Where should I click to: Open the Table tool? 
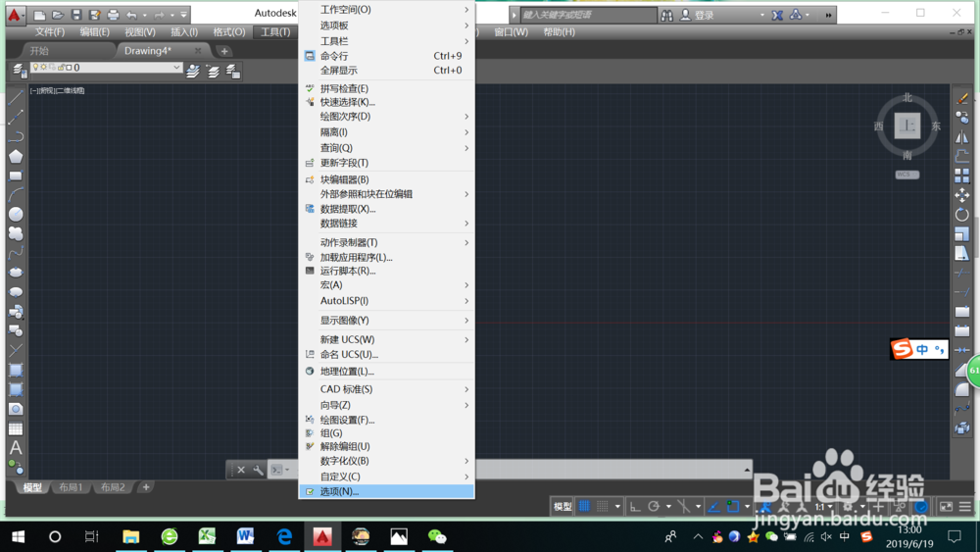coord(16,428)
